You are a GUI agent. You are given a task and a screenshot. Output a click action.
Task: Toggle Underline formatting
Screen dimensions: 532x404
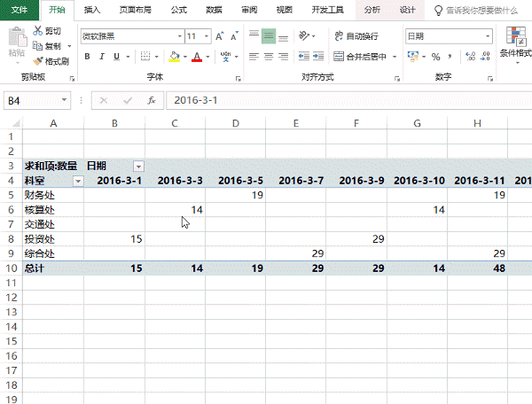pos(117,57)
